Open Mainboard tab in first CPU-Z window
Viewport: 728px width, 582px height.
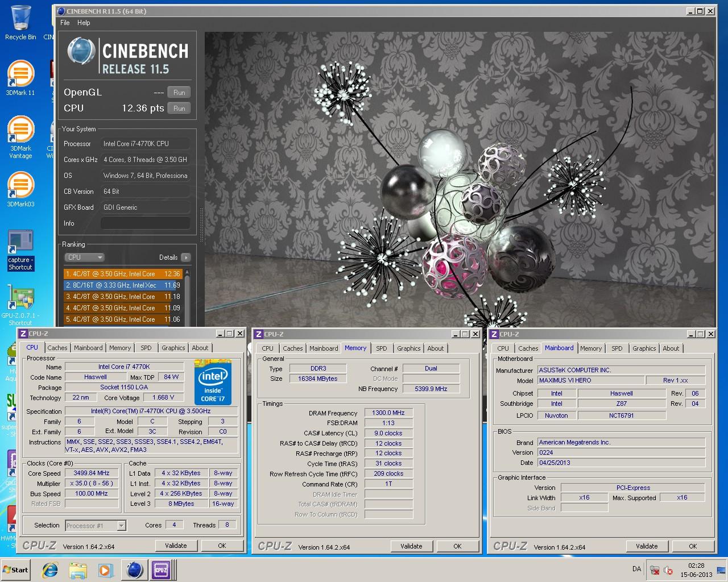click(x=88, y=348)
